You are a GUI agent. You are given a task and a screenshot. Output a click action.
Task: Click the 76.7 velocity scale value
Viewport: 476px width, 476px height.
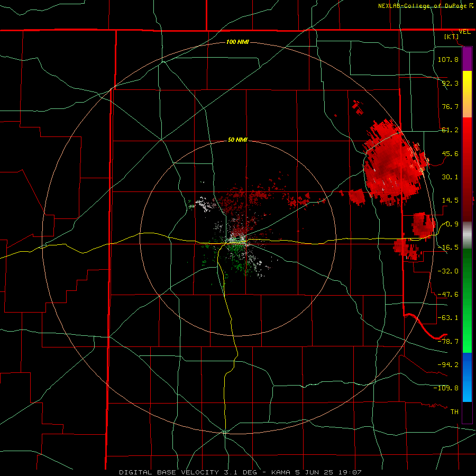pyautogui.click(x=450, y=106)
